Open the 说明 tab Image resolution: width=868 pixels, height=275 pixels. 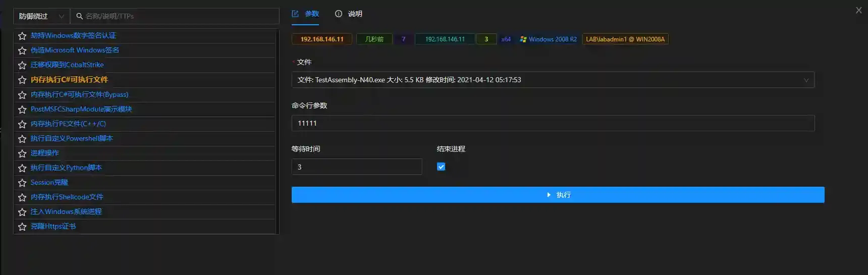349,14
